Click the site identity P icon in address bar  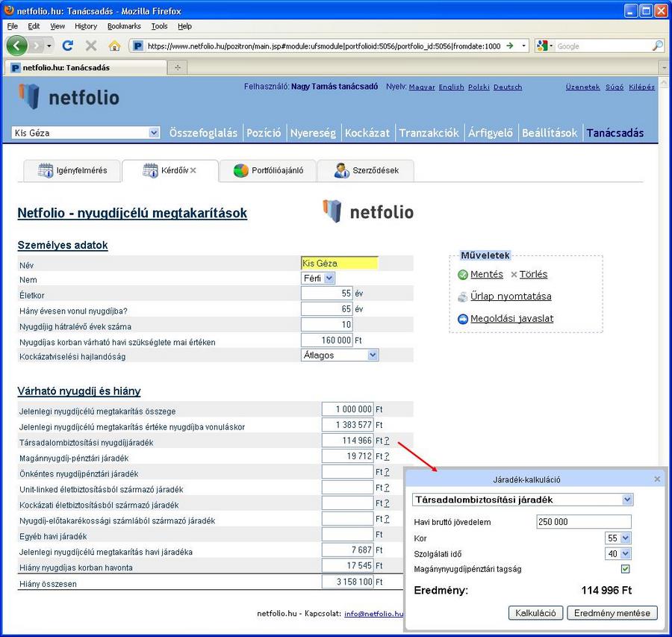(x=137, y=46)
